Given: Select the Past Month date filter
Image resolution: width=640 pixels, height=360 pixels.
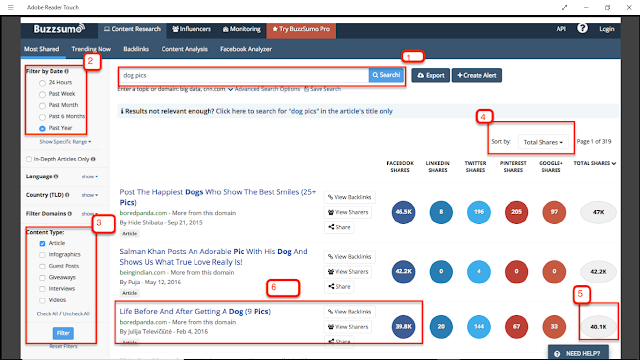Looking at the screenshot, I should (x=42, y=106).
